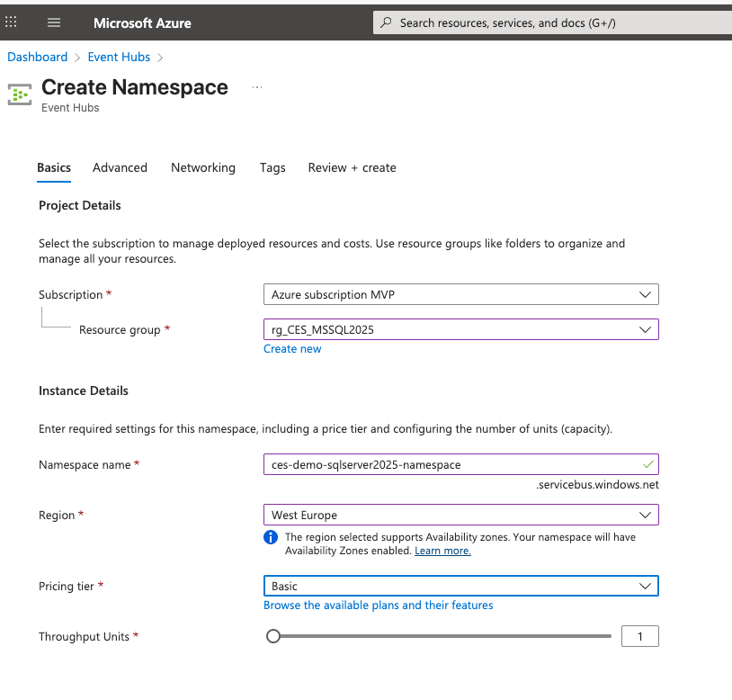Image resolution: width=732 pixels, height=700 pixels.
Task: Click the app launcher grid icon
Action: 12,22
